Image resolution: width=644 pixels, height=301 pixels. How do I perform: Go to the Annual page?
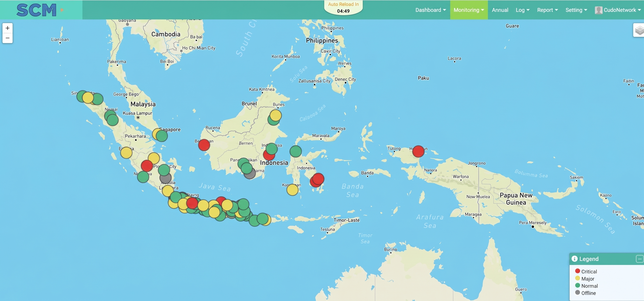tap(500, 10)
